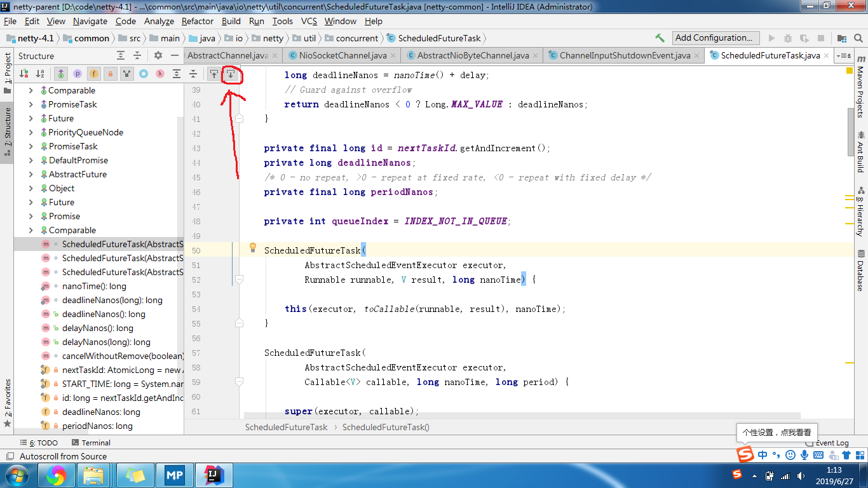Click ScheduledFutureTask() editor breadcrumb
The width and height of the screenshot is (868, 488).
[x=386, y=427]
